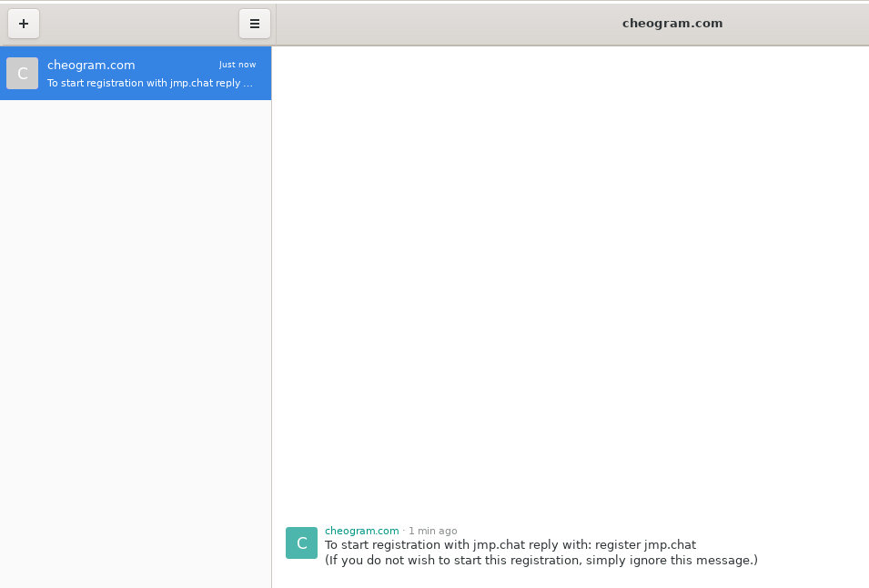Click the cheogram.com title in header bar
This screenshot has height=588, width=869.
pyautogui.click(x=672, y=24)
